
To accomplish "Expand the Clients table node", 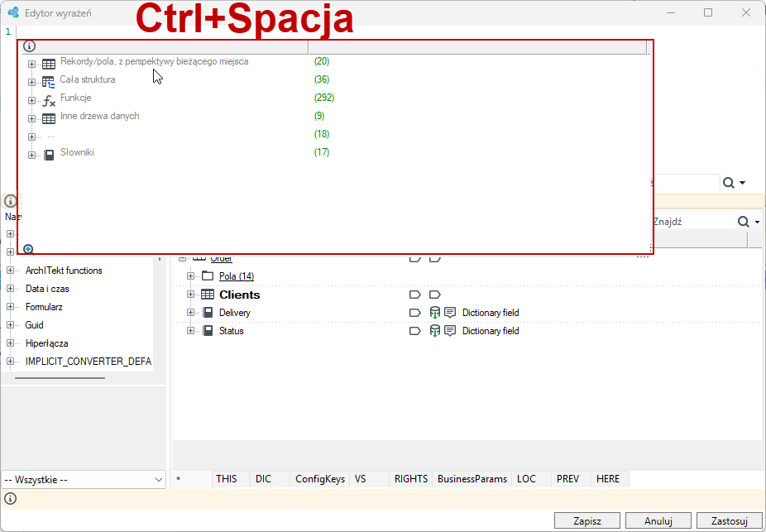I will point(191,295).
